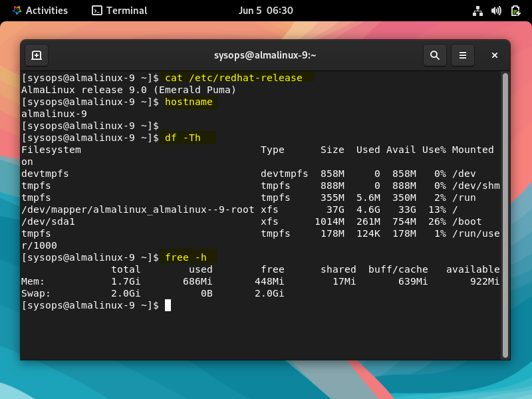Click the terminal vertical scrollbar
The image size is (532, 399).
[505, 215]
